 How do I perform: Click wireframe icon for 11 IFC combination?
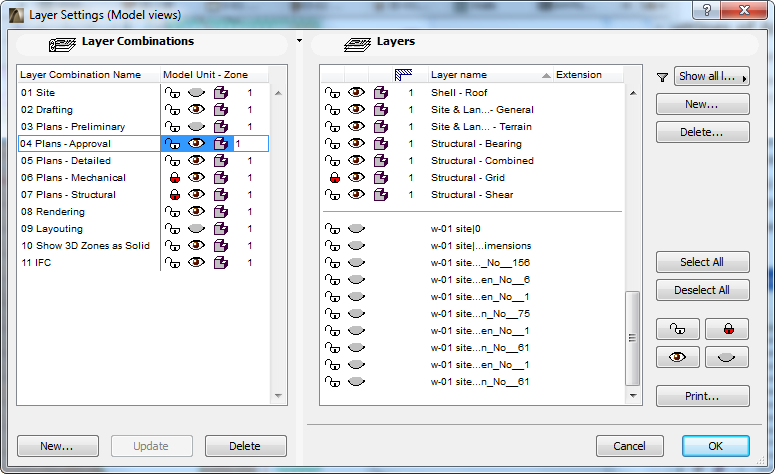221,262
